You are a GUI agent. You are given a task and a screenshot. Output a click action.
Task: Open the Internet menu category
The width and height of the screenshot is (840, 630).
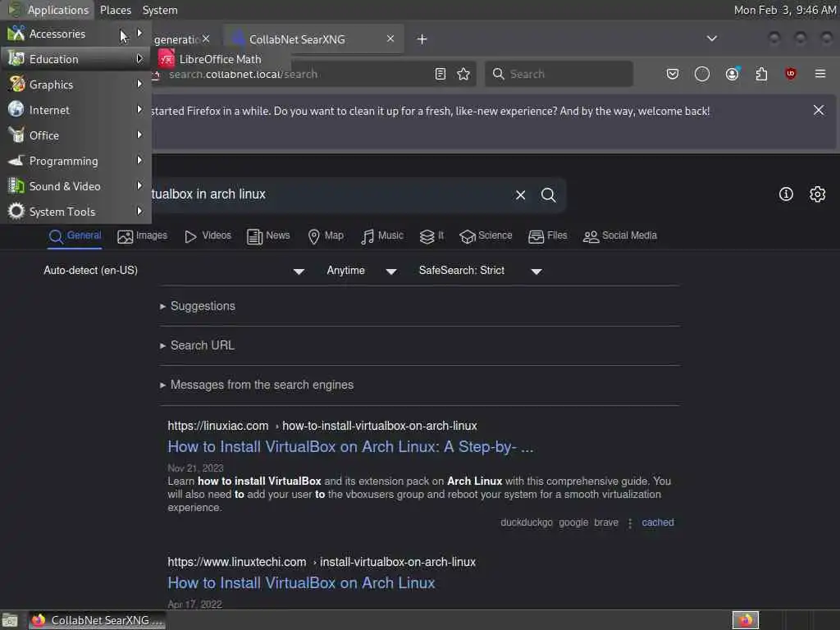point(75,110)
